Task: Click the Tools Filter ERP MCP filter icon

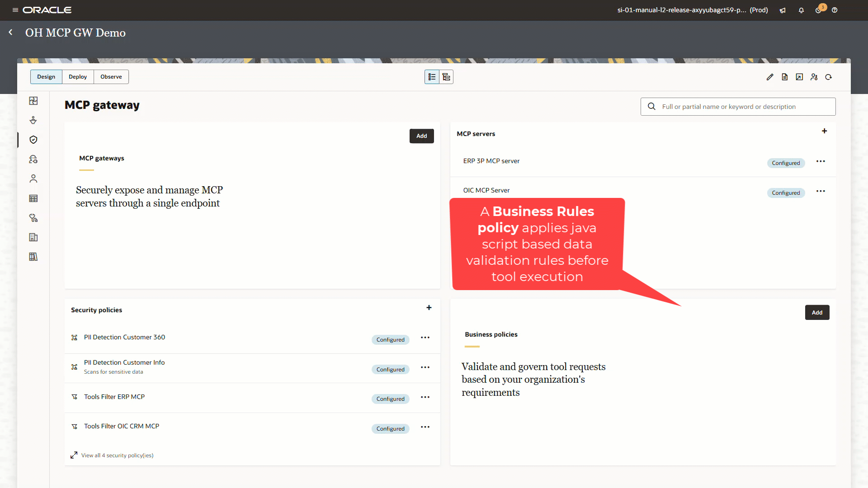Action: [74, 397]
